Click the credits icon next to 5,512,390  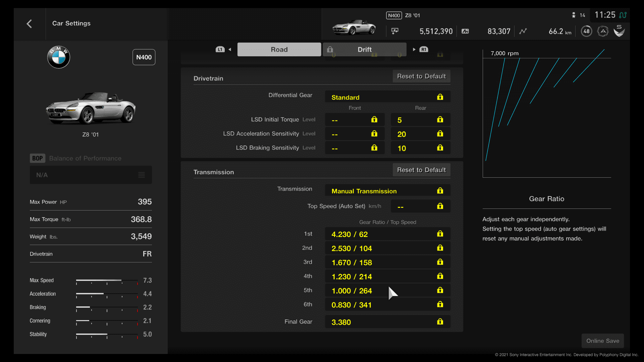[x=395, y=31]
